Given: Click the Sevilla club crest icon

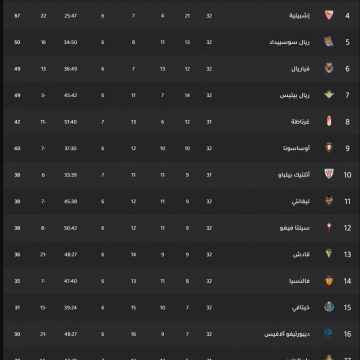Looking at the screenshot, I should point(329,15).
